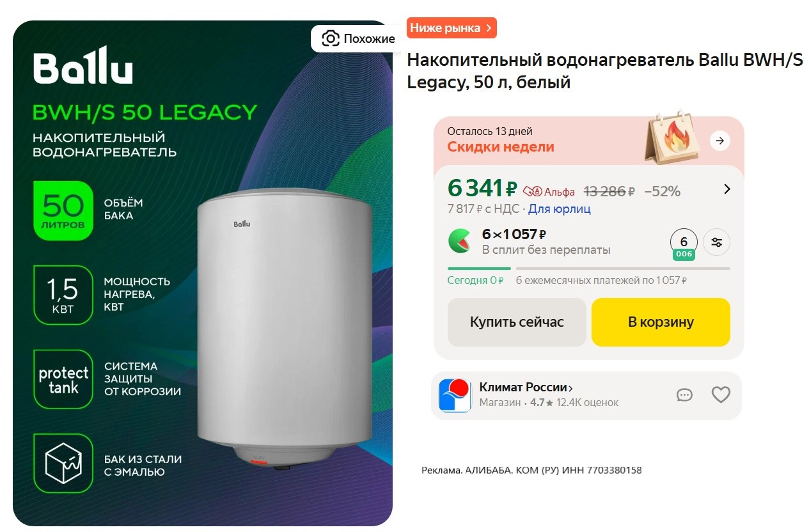This screenshot has height=532, width=809.
Task: Open the Скидки недели arrow button
Action: (720, 141)
